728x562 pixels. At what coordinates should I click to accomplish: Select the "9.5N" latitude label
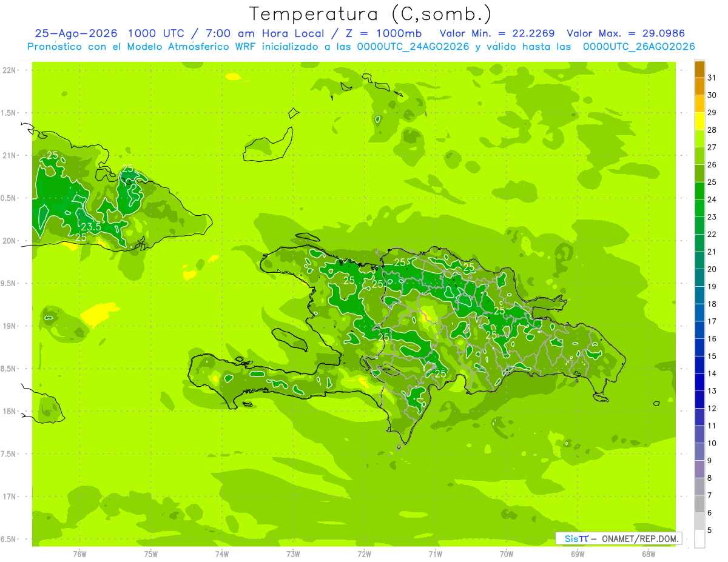coord(8,283)
